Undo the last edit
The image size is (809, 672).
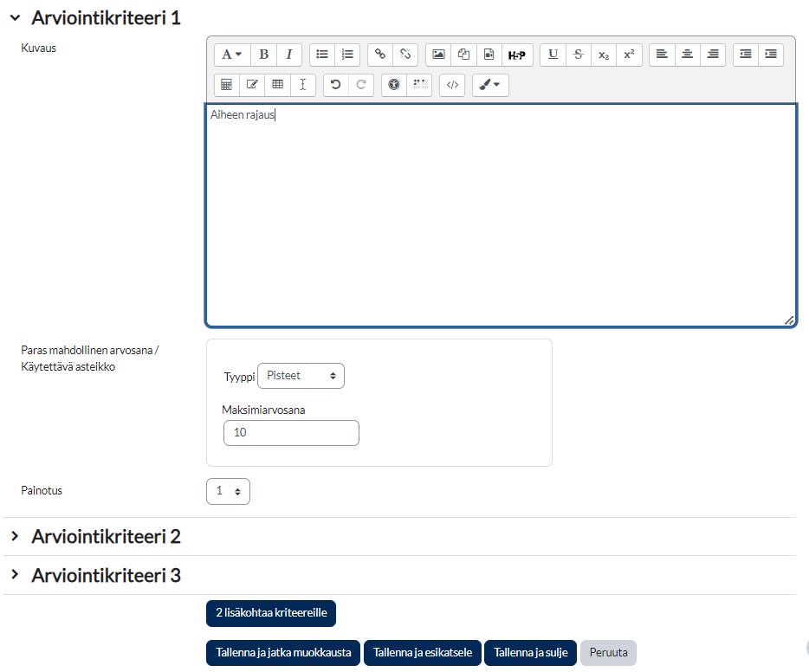[x=336, y=85]
